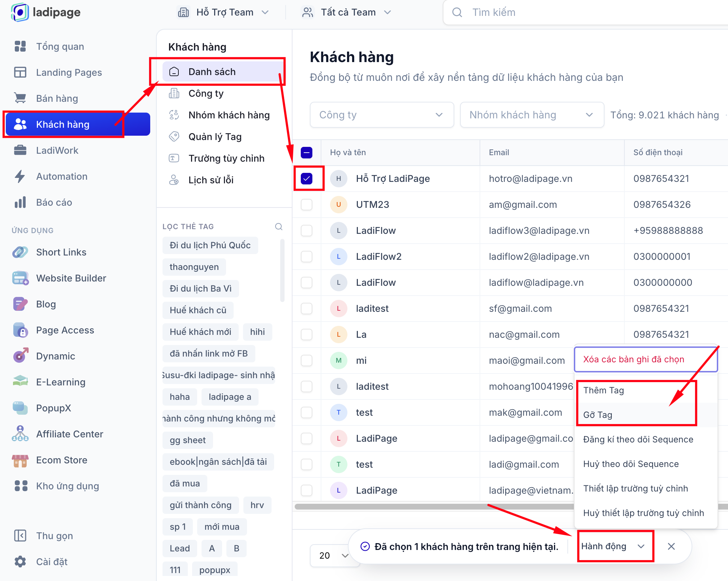
Task: Filter by tag gg sheet
Action: [x=188, y=440]
